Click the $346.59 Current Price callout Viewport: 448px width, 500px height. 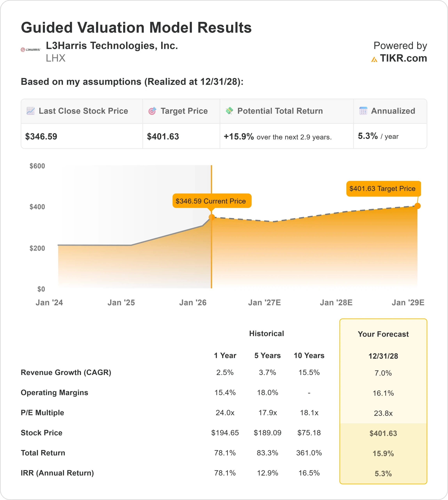click(x=212, y=201)
